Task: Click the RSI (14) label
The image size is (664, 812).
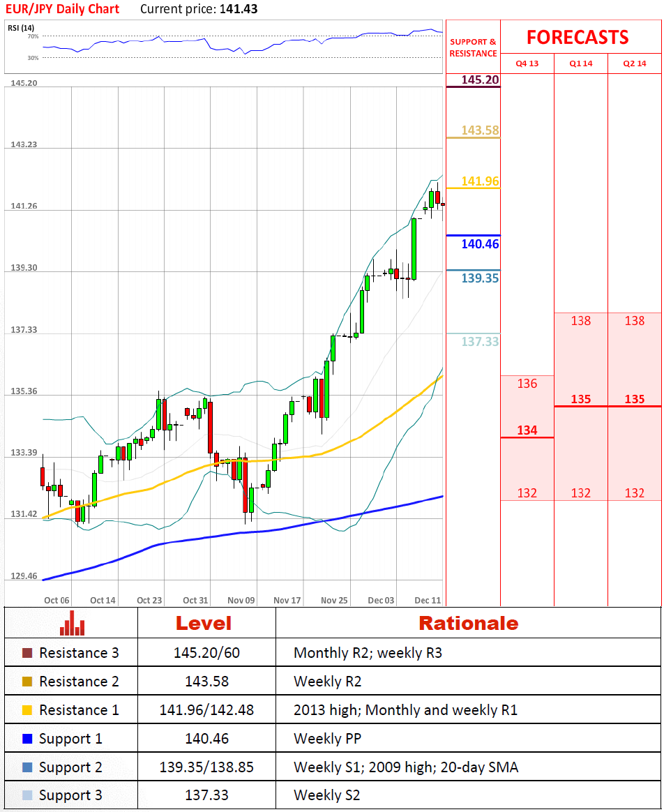Action: click(x=21, y=27)
